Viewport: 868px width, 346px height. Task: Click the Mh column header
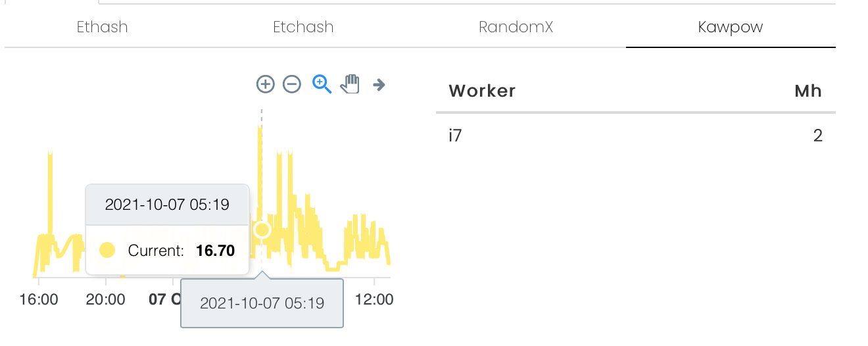point(808,91)
